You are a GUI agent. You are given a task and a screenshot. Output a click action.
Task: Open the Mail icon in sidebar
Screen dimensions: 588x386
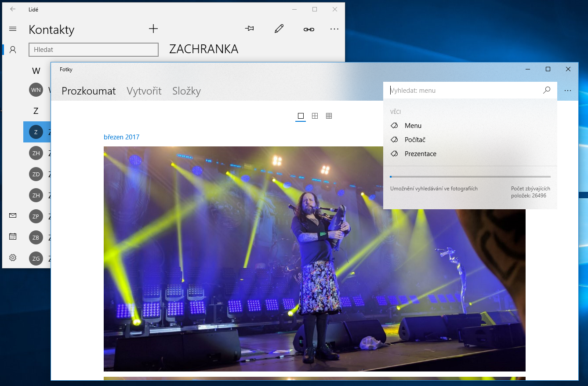pyautogui.click(x=13, y=215)
